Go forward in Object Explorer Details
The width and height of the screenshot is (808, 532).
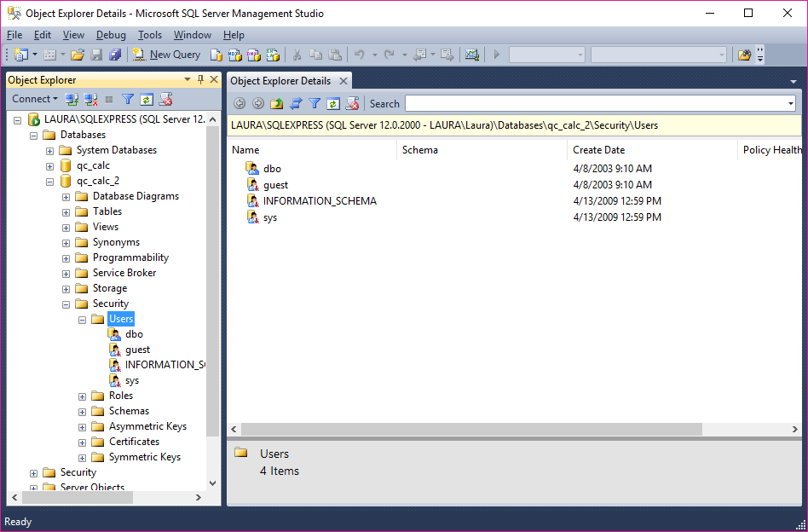(258, 104)
